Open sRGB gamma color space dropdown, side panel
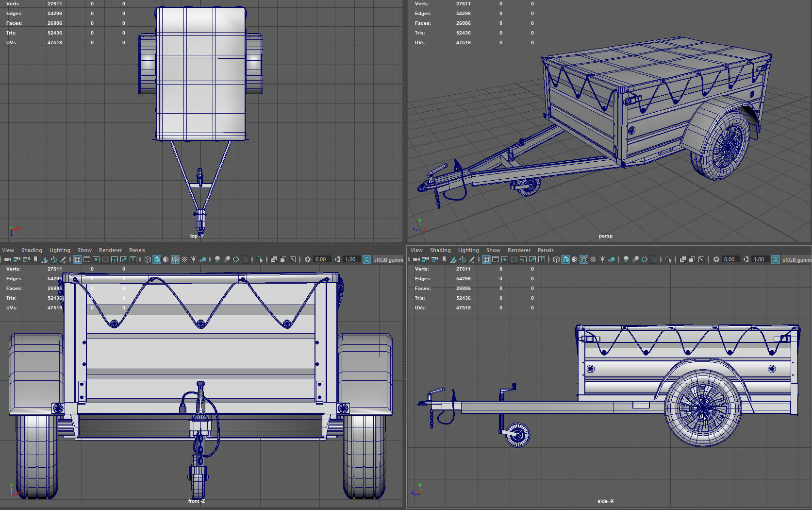This screenshot has height=510, width=812. (796, 260)
